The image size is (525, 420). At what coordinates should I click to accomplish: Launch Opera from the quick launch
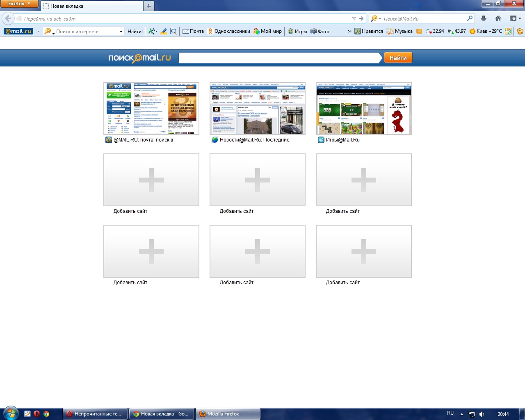(37, 414)
